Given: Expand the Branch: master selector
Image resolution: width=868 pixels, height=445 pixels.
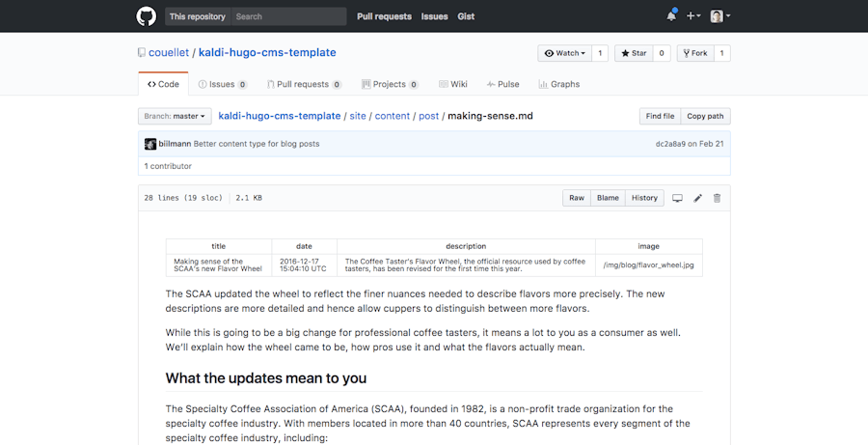Looking at the screenshot, I should [x=175, y=117].
